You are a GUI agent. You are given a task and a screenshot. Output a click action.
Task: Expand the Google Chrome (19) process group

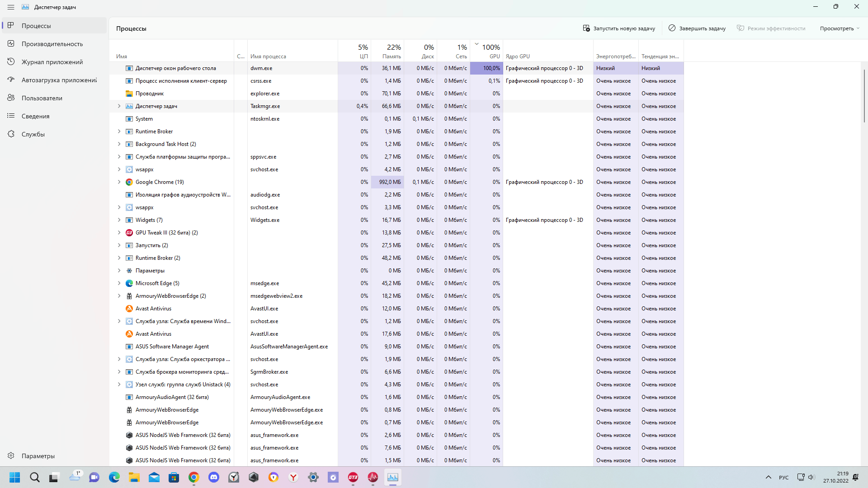(x=119, y=182)
